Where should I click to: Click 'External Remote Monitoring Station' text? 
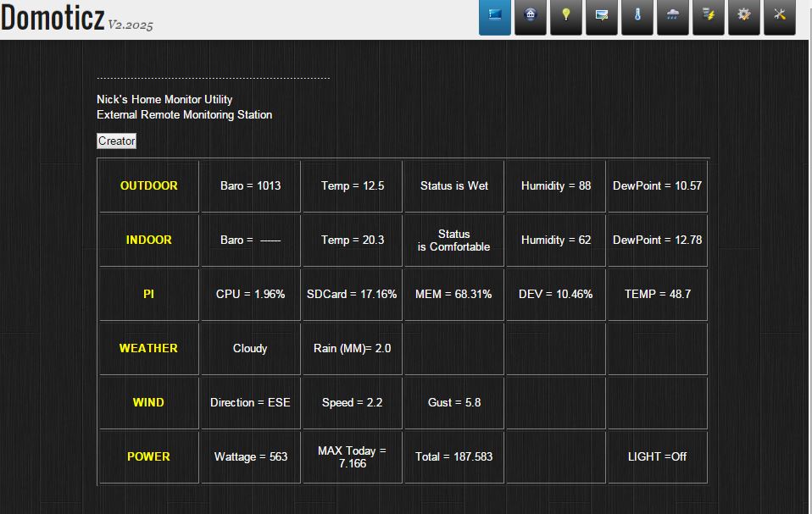click(185, 115)
